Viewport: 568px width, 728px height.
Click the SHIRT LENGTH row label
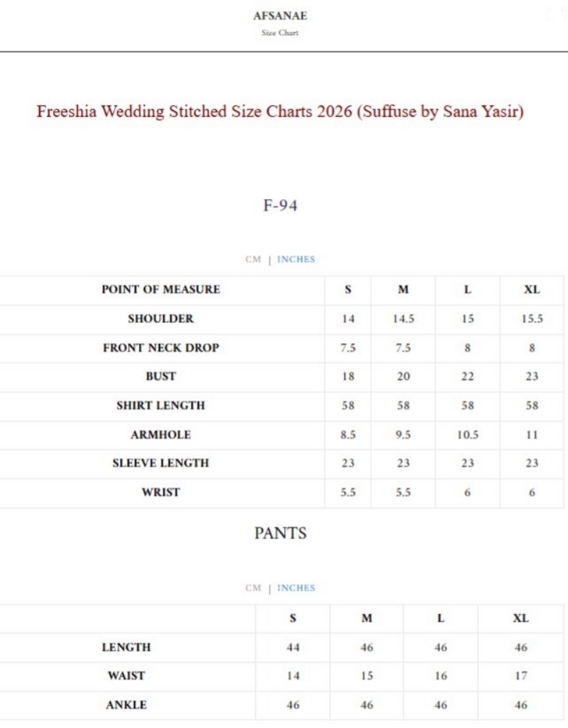pyautogui.click(x=160, y=405)
